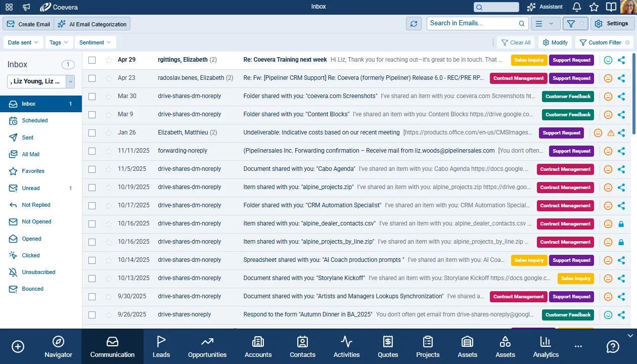Select checkbox for coevera.com Screenshots email
The height and width of the screenshot is (364, 637).
click(92, 97)
